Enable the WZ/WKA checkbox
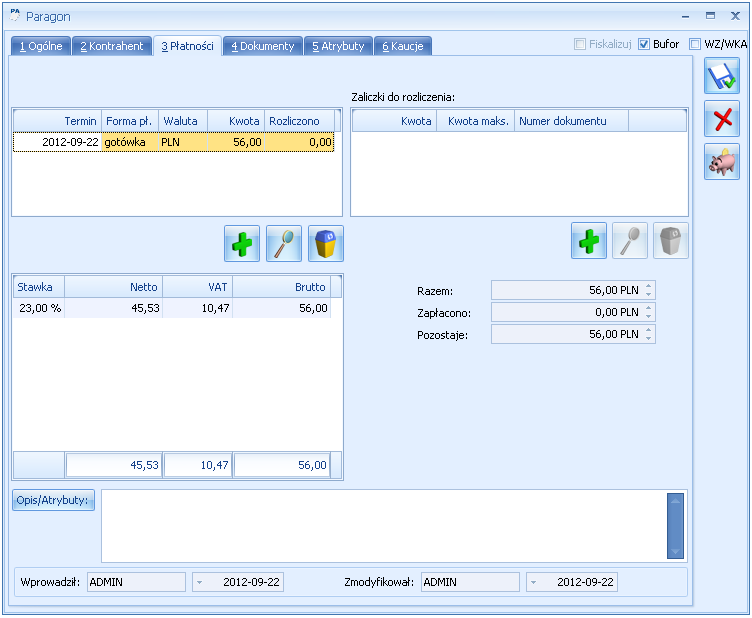The width and height of the screenshot is (752, 618). [695, 44]
